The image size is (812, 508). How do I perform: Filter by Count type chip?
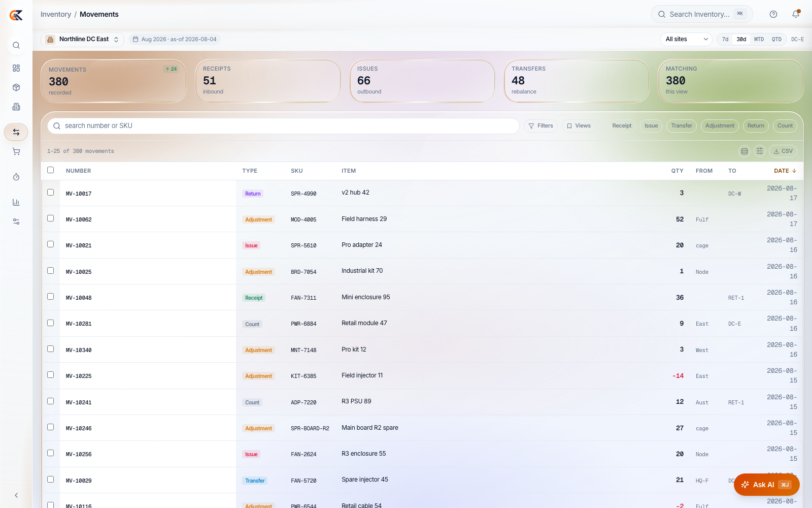(785, 126)
